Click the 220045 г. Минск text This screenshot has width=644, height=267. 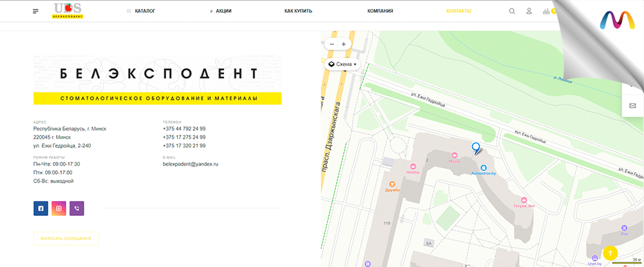[52, 137]
